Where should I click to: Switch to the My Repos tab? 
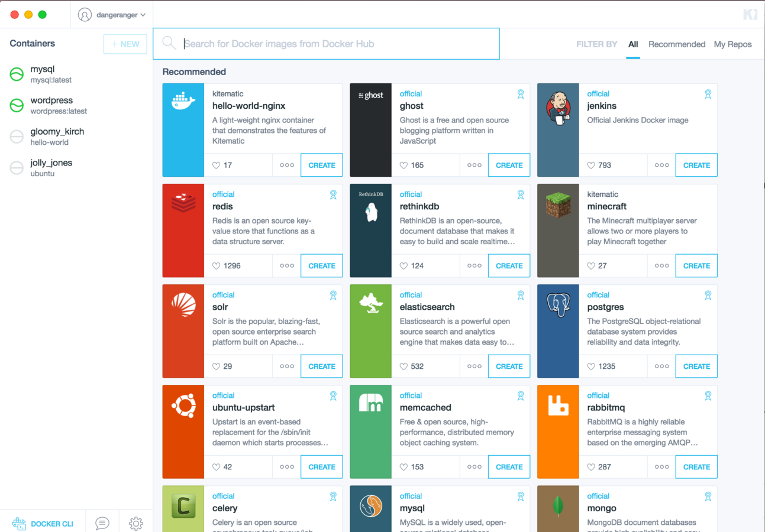[732, 44]
